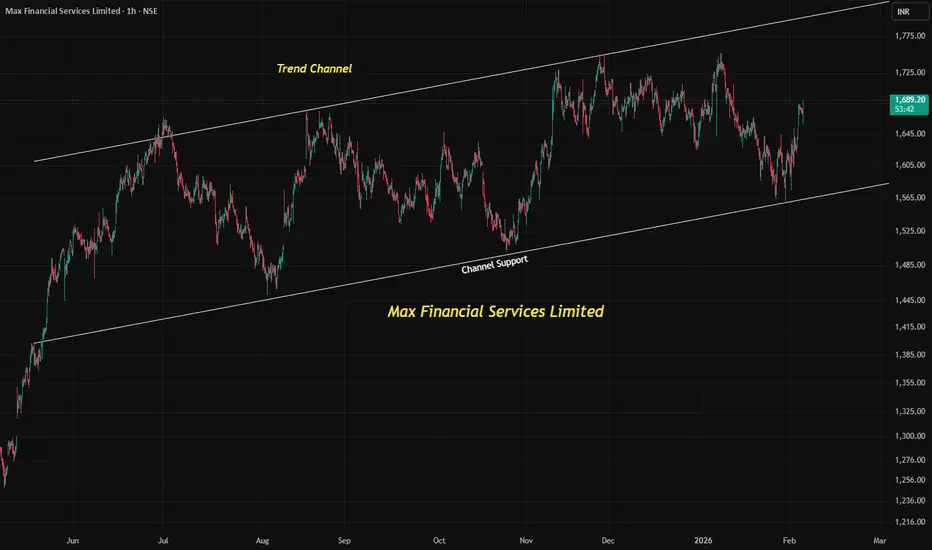
Task: Click the 1,485.00 price axis label
Action: click(910, 265)
